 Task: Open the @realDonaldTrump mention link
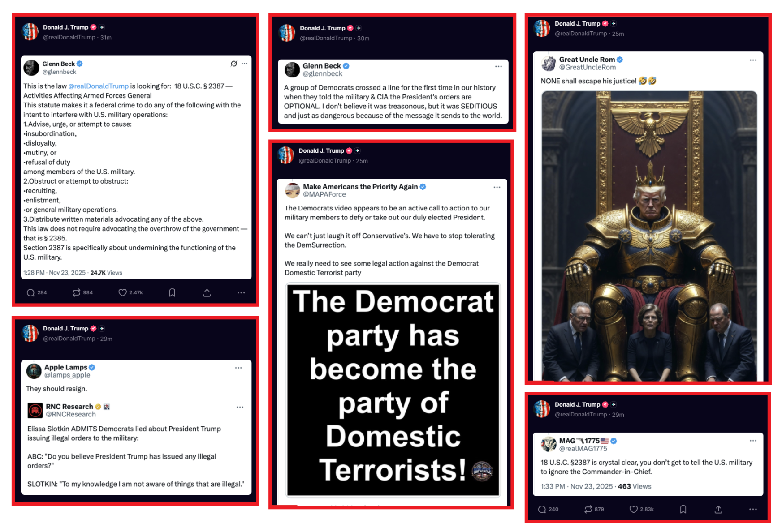click(98, 86)
